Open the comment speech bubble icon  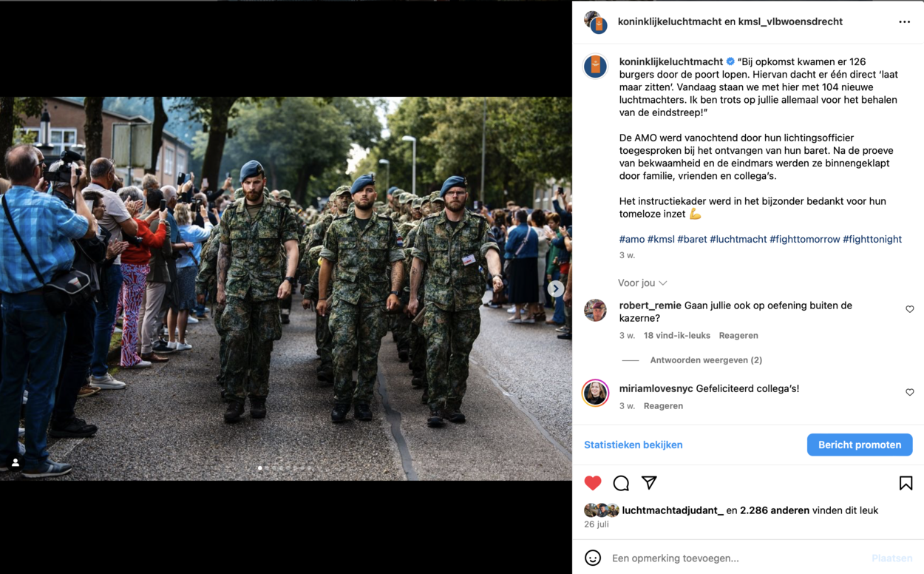coord(621,483)
